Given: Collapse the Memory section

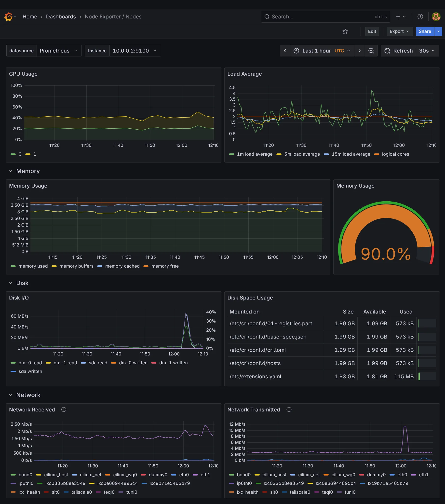Looking at the screenshot, I should tap(10, 171).
